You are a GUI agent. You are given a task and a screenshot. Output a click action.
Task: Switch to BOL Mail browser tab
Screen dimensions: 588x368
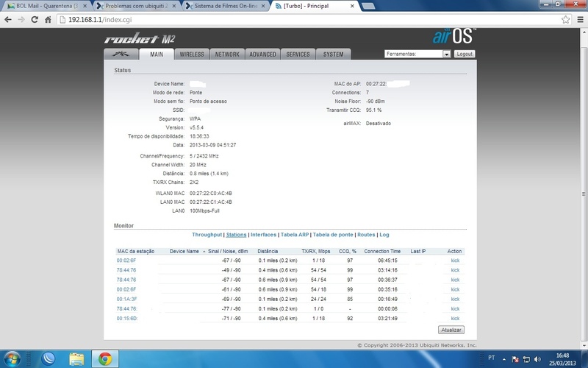coord(46,6)
